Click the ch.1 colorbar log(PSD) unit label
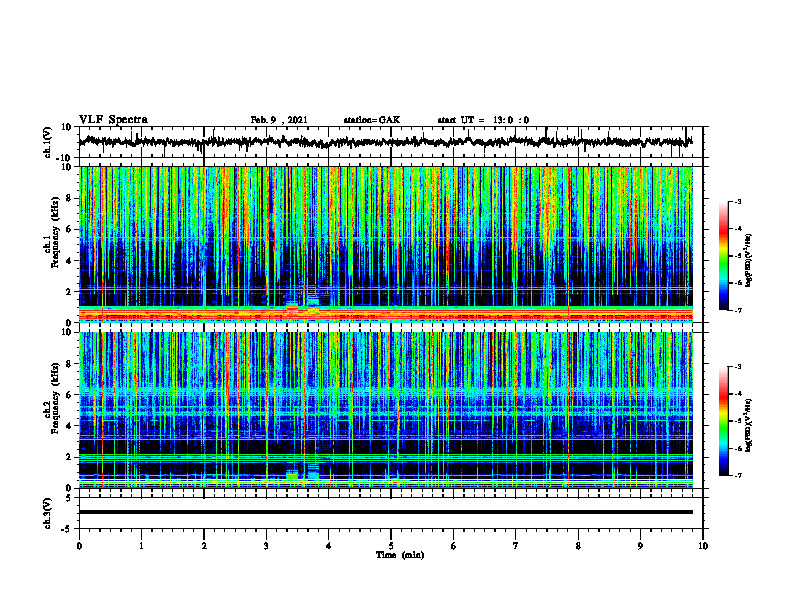The width and height of the screenshot is (792, 612). [x=749, y=260]
